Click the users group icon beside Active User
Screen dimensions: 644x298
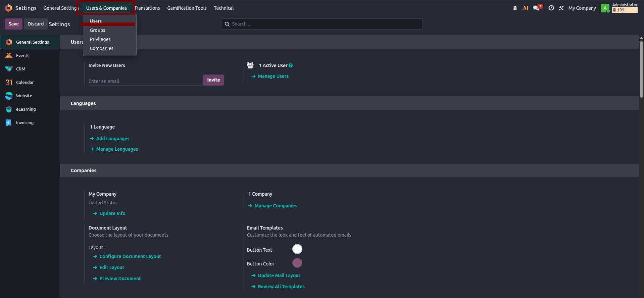(x=250, y=65)
